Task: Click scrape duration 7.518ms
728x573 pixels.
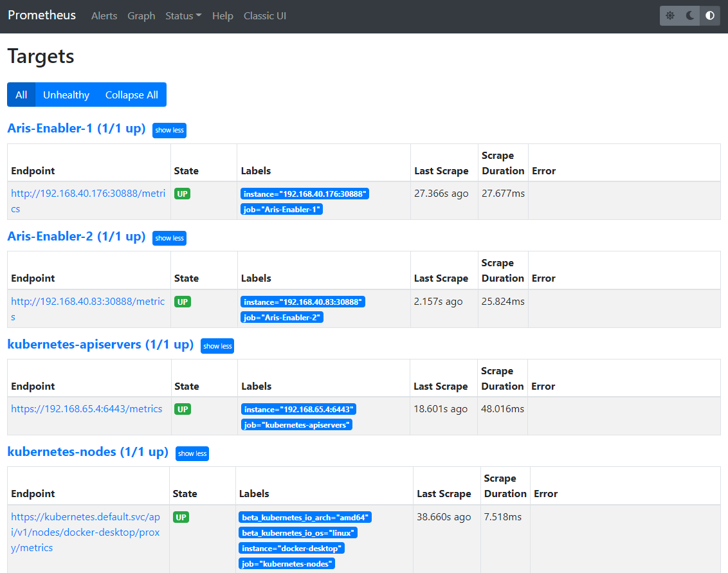Action: (x=503, y=517)
